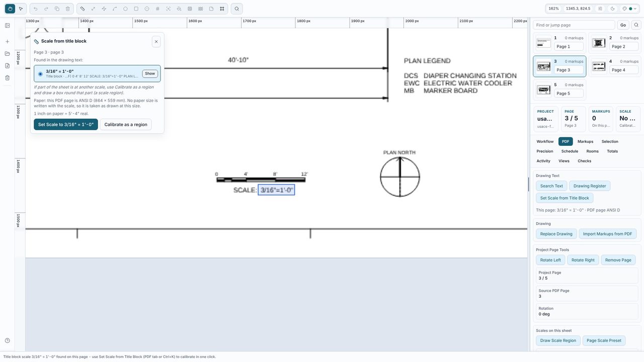Viewport: 644px width, 362px height.
Task: Select the hand pan tool
Action: click(x=10, y=9)
